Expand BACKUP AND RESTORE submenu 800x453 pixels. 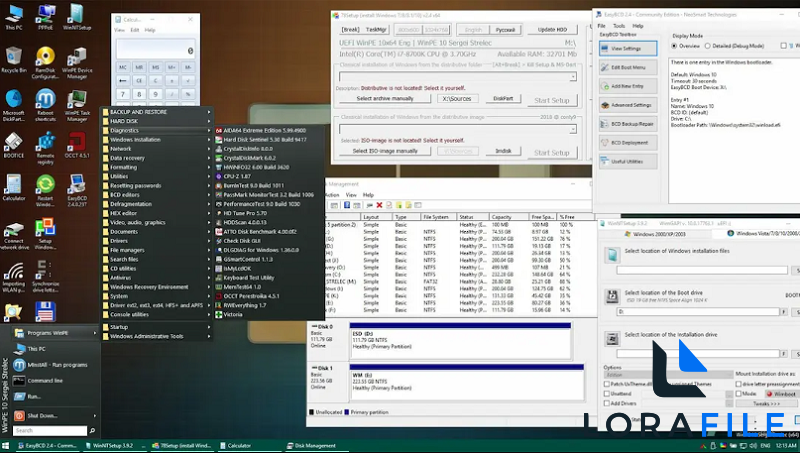[x=157, y=112]
